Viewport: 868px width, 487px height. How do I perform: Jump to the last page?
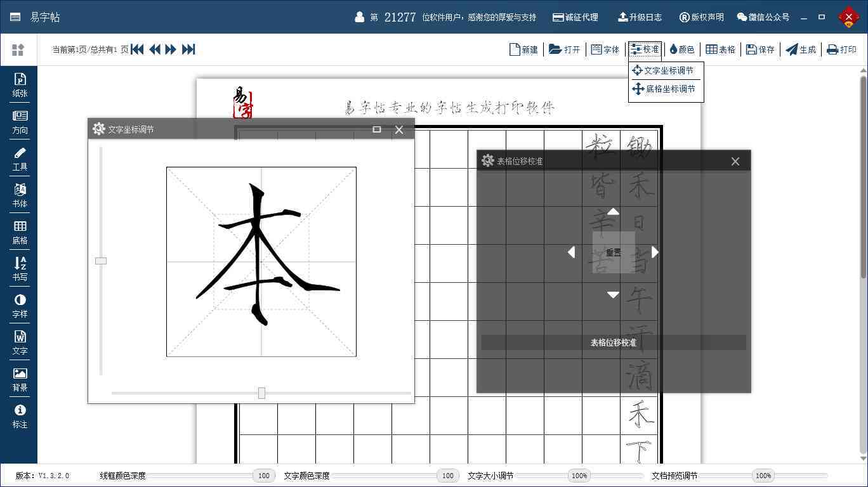[188, 49]
